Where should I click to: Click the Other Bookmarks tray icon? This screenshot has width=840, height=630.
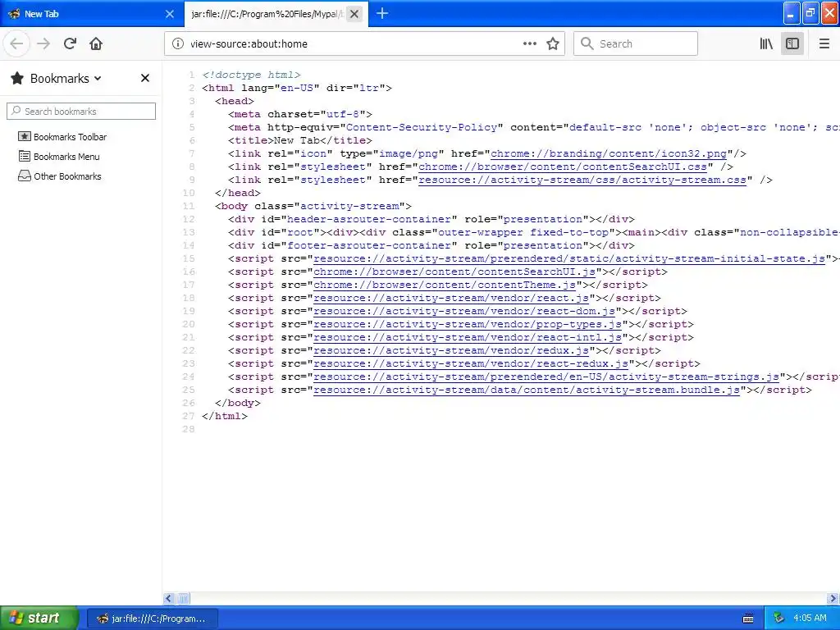click(x=25, y=176)
